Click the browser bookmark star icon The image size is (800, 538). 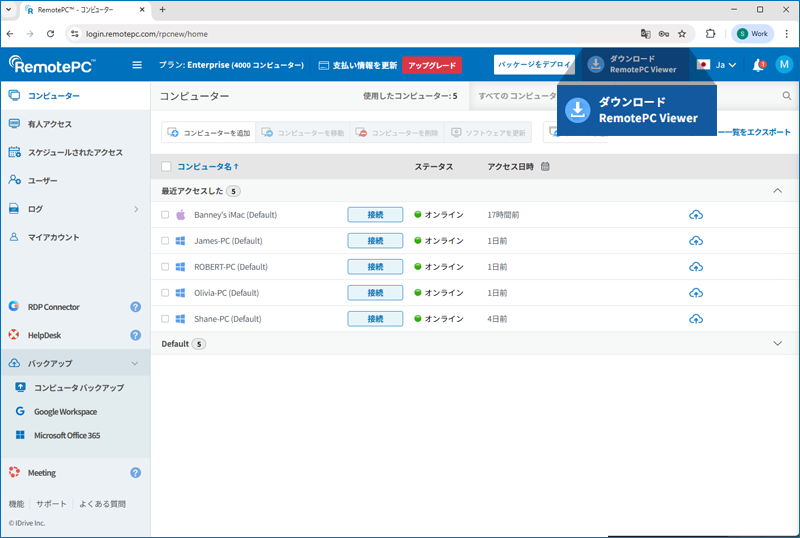[682, 34]
